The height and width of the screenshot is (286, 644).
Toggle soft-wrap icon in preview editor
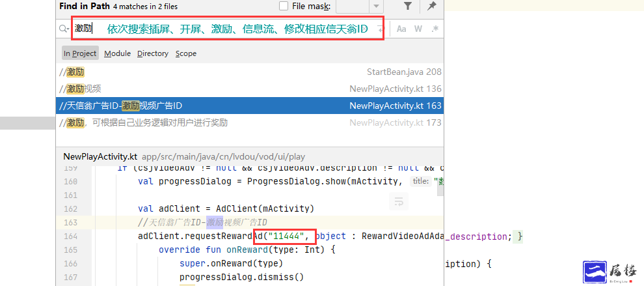pos(398,201)
